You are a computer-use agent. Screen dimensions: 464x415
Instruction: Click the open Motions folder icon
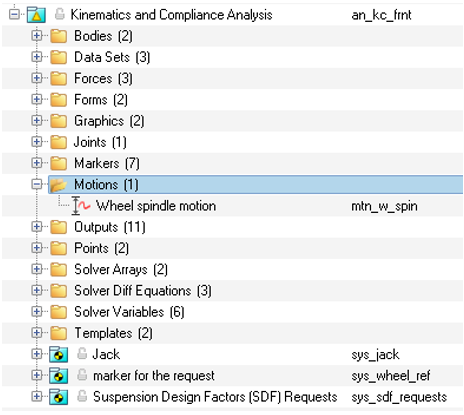59,185
